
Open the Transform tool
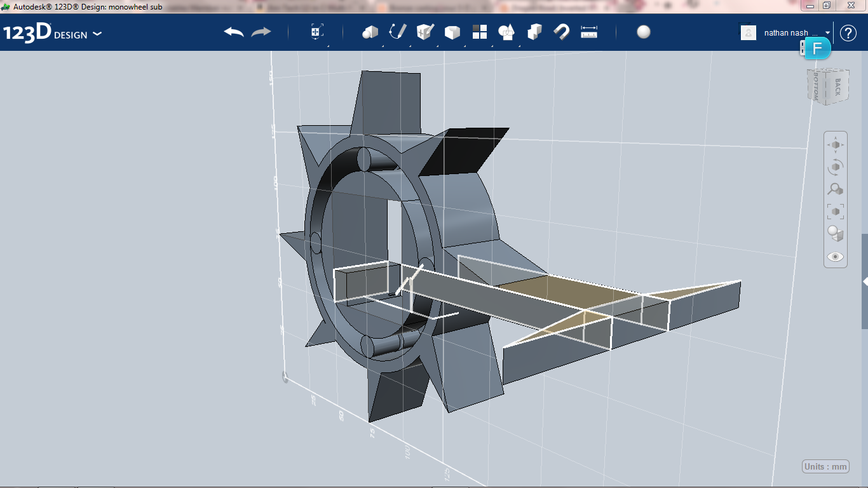(317, 32)
